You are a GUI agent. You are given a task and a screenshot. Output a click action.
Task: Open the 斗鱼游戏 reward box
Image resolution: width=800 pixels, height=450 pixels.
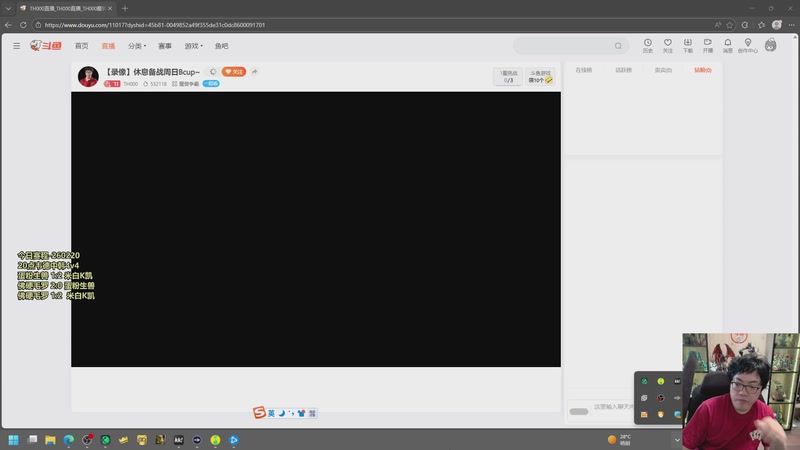pos(540,77)
